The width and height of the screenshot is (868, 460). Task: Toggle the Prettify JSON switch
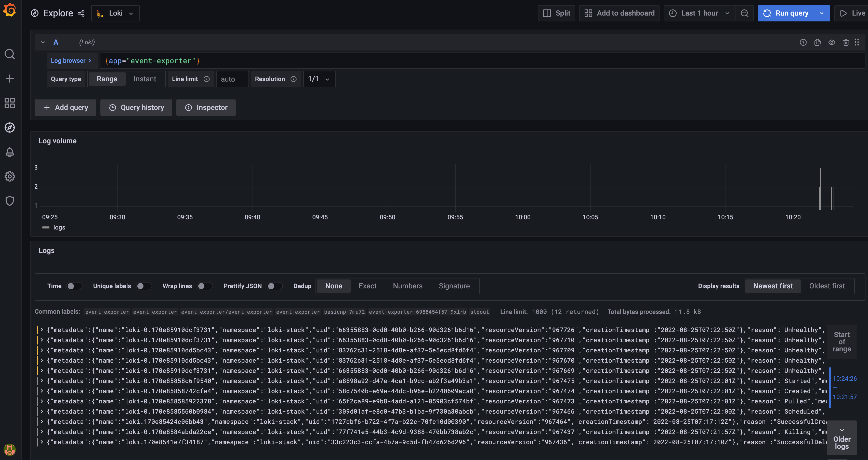point(274,286)
